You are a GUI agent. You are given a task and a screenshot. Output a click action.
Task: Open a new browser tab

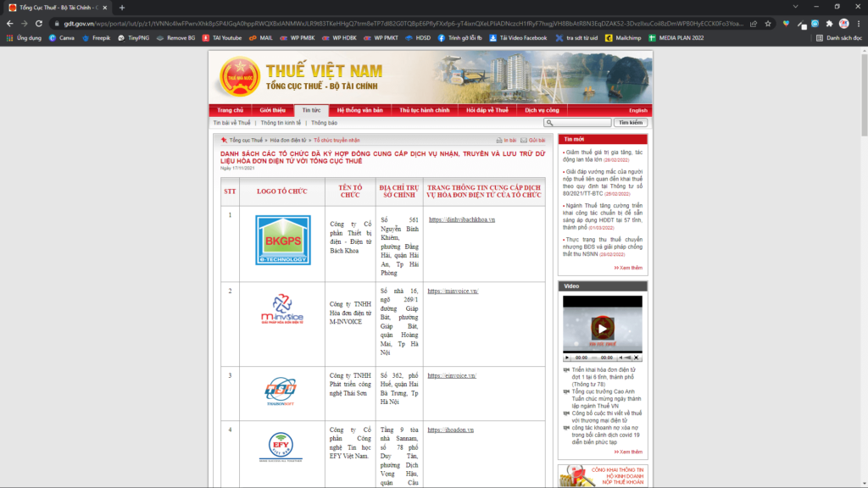point(122,8)
